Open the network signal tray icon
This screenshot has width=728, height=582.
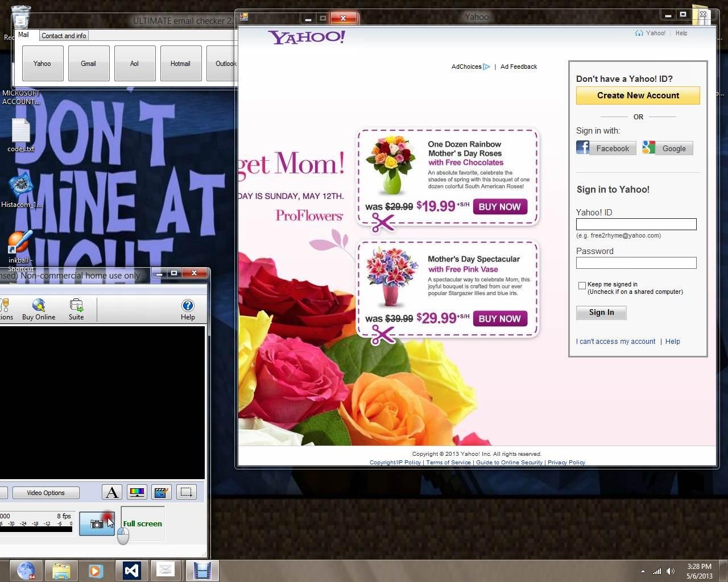coord(657,571)
